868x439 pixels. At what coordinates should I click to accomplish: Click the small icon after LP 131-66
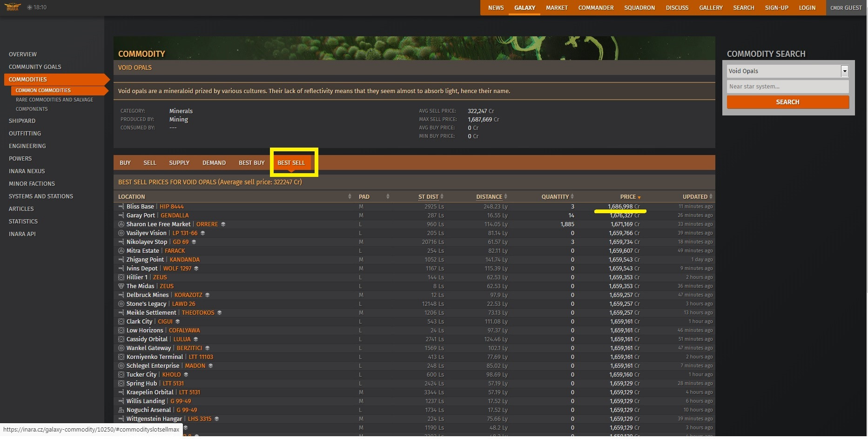click(203, 233)
